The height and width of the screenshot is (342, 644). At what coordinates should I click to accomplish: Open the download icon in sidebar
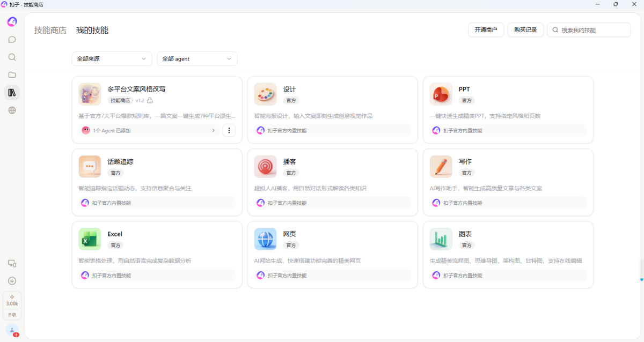[x=12, y=281]
